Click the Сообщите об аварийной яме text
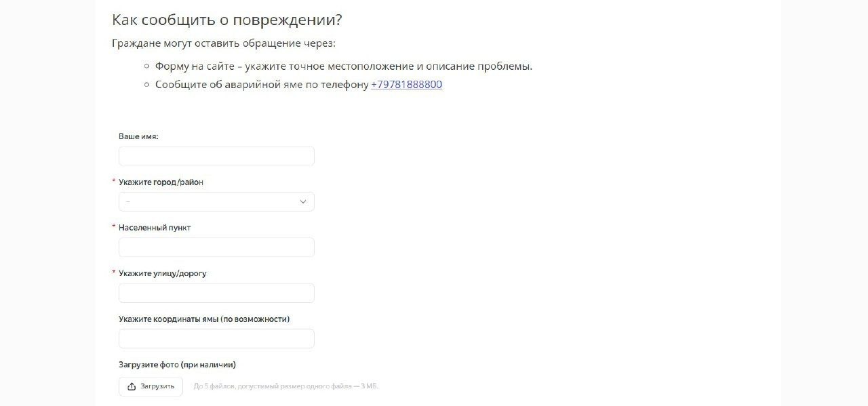868x406 pixels. (262, 85)
